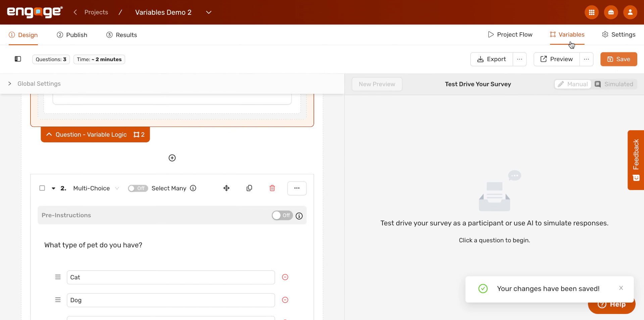Open the Pre-Instructions info icon
This screenshot has width=644, height=320.
point(299,216)
